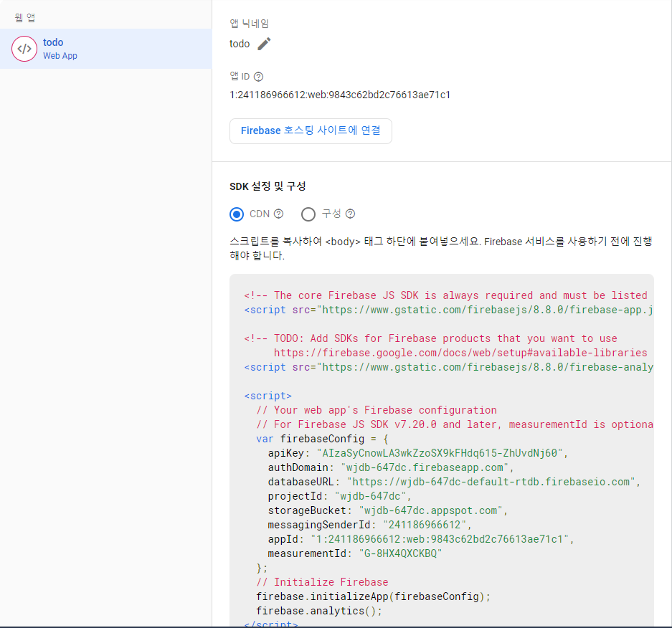
Task: Open the help icon beside 앱 ID
Action: [258, 77]
